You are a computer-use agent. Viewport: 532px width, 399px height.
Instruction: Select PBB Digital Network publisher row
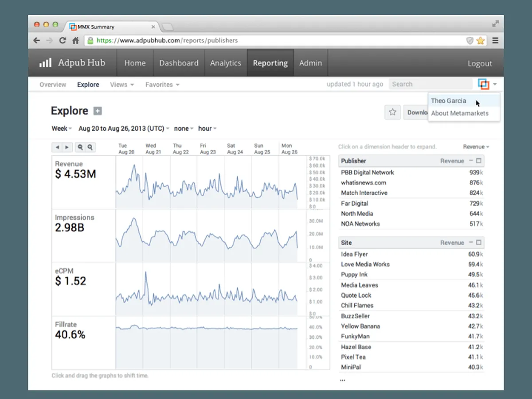tap(368, 172)
